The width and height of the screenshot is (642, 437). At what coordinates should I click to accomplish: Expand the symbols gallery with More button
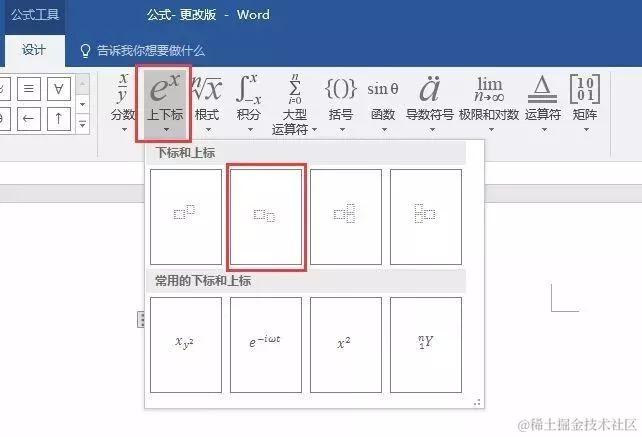point(82,124)
